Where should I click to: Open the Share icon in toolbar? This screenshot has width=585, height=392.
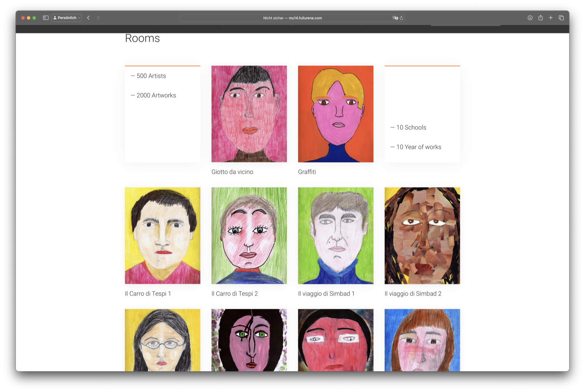click(540, 18)
